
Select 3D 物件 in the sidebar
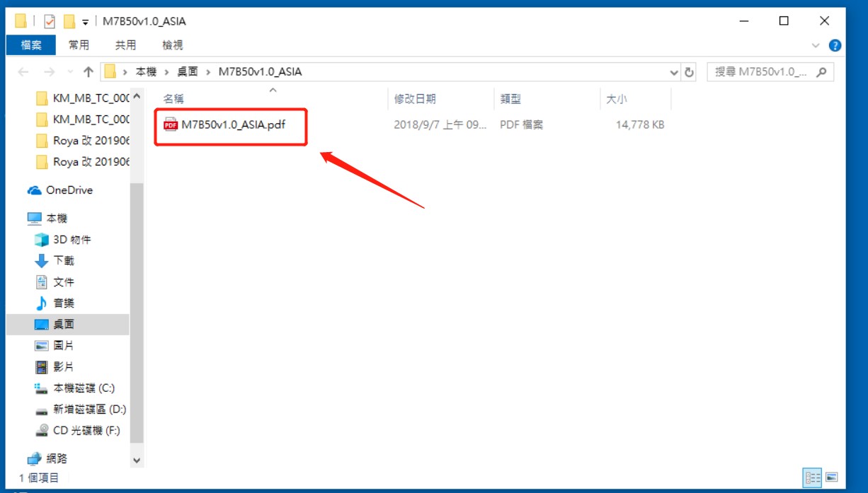click(x=72, y=240)
